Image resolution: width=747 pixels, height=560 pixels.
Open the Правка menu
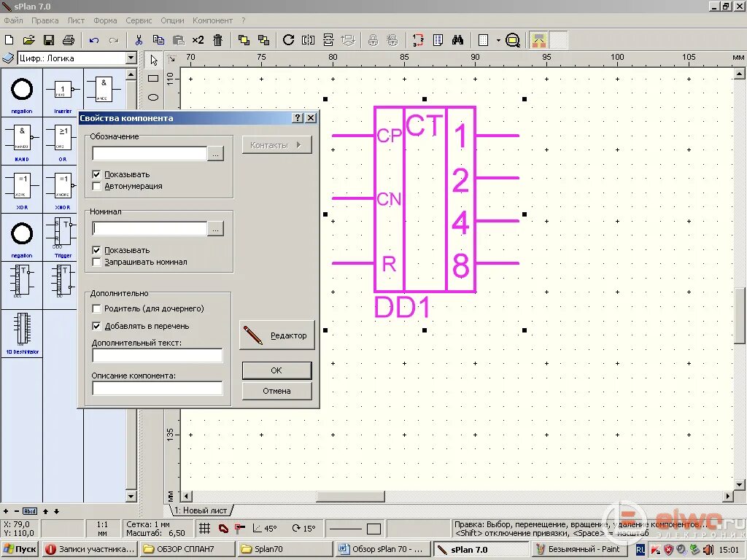click(44, 20)
